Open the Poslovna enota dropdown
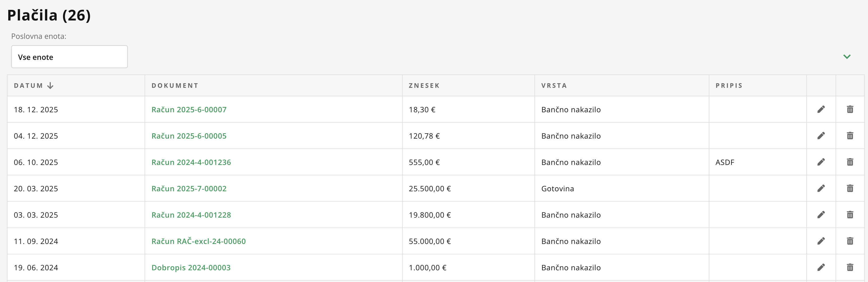Screen dimensions: 868x282 (69, 57)
